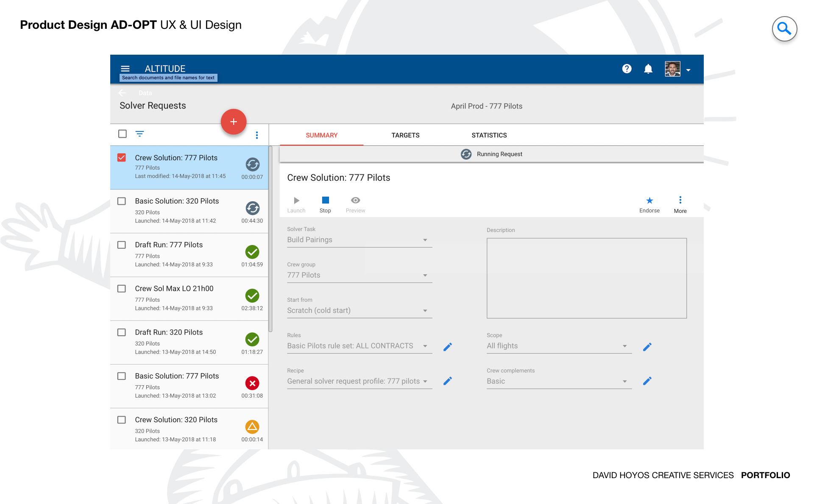Click the 02:38:12 duration value
814x504 pixels.
pyautogui.click(x=252, y=308)
